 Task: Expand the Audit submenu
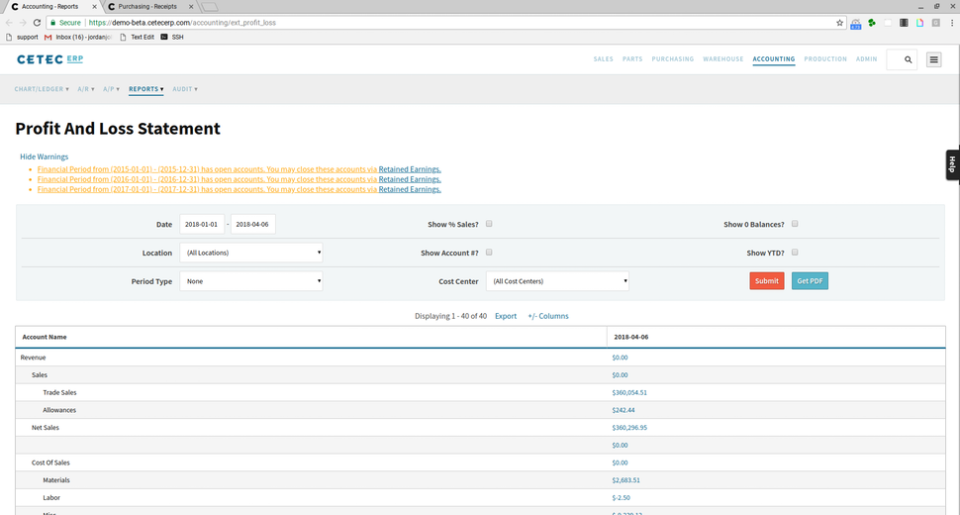pyautogui.click(x=185, y=89)
